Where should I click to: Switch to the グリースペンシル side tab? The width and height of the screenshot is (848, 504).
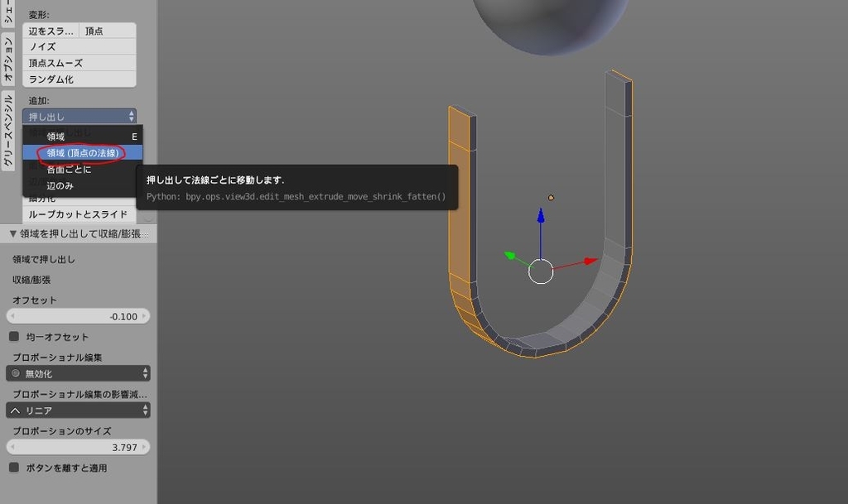[7, 130]
